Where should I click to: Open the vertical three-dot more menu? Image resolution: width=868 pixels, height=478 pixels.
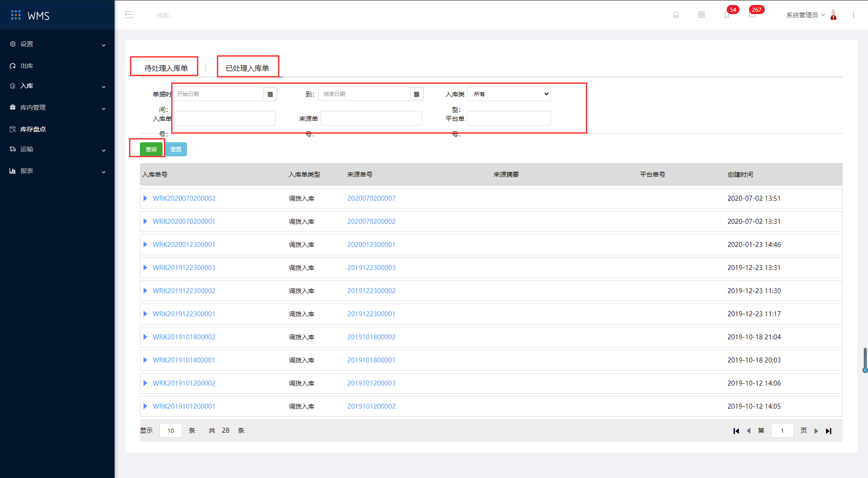click(x=854, y=15)
